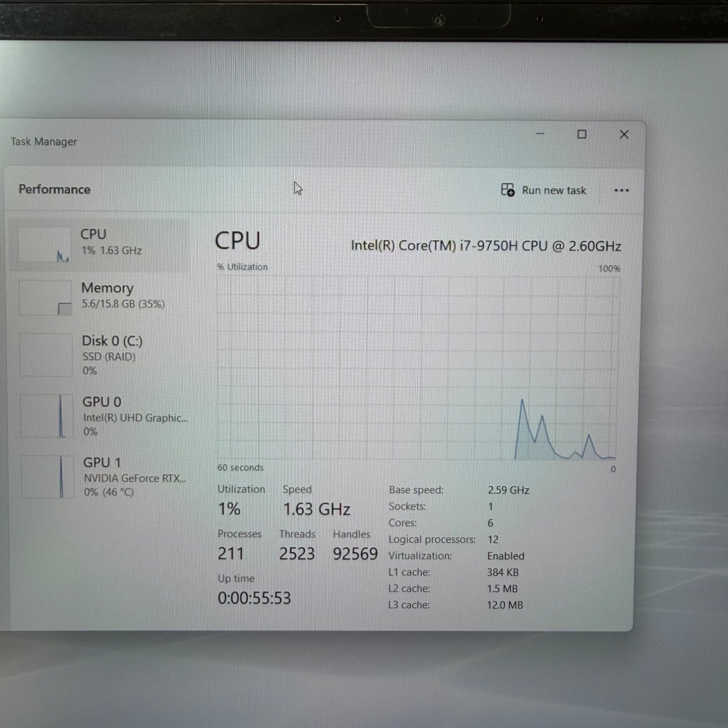Select CPU 1% 1.63 GHz sidebar label
The width and height of the screenshot is (728, 728).
pos(111,242)
